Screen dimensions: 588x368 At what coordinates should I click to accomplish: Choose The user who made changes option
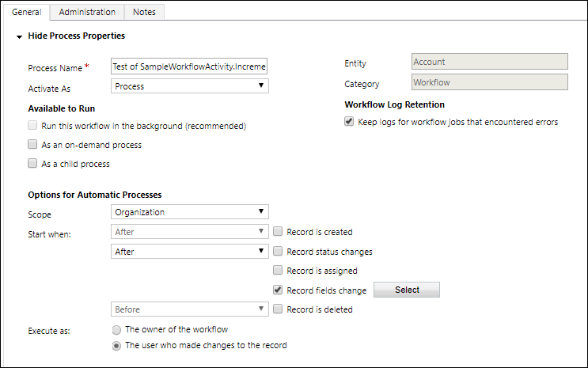(117, 345)
